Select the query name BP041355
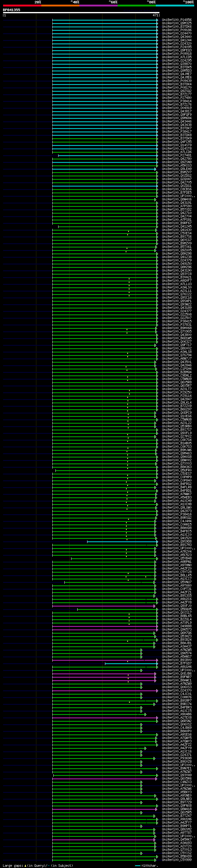 point(11,10)
